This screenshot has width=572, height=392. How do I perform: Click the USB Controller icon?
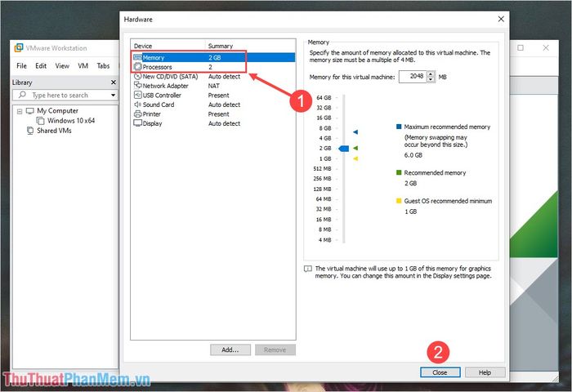137,95
